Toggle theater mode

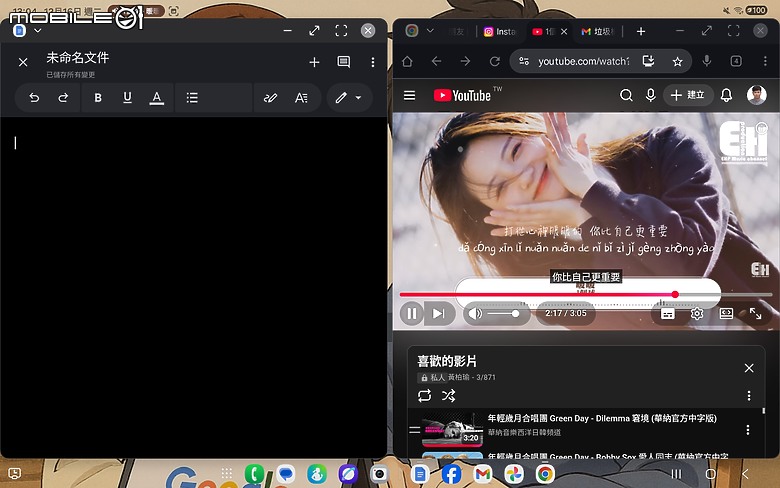click(726, 313)
